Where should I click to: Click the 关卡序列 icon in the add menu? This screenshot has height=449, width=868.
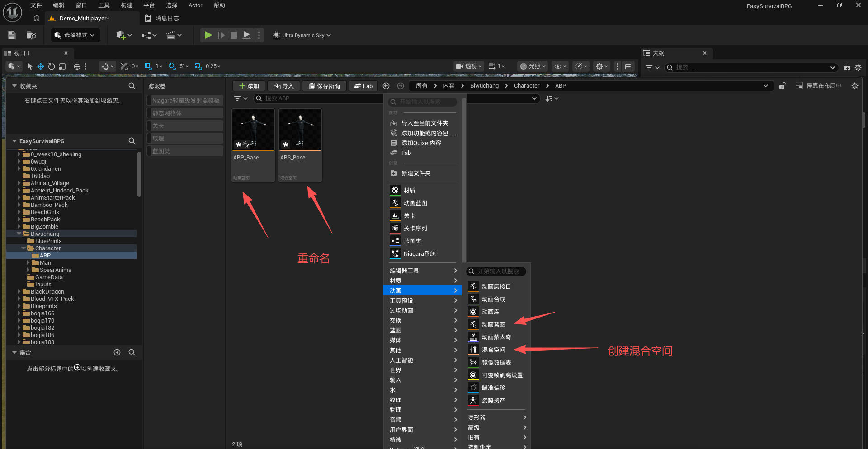pyautogui.click(x=395, y=229)
